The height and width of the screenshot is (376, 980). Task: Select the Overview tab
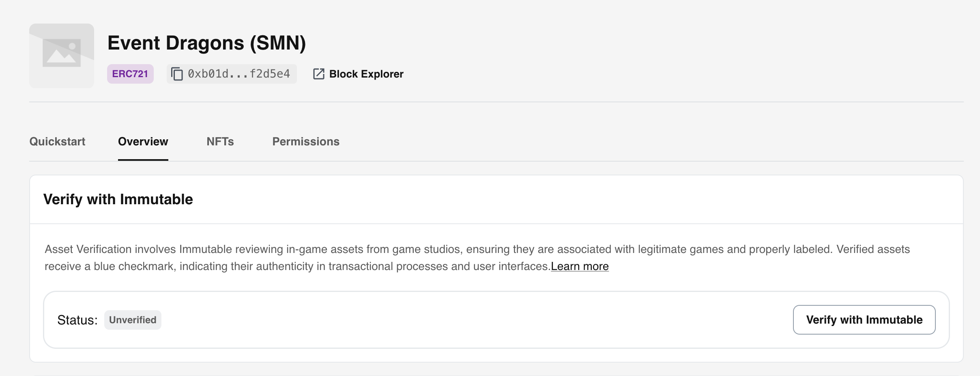pos(143,141)
